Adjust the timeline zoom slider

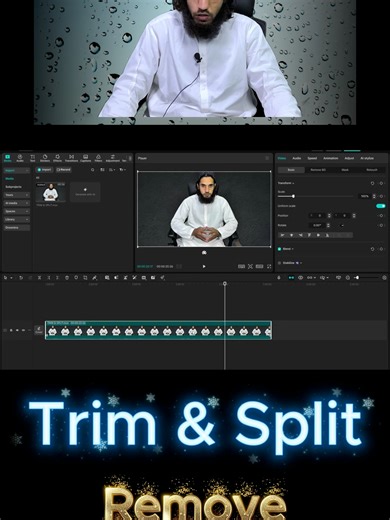pos(357,278)
